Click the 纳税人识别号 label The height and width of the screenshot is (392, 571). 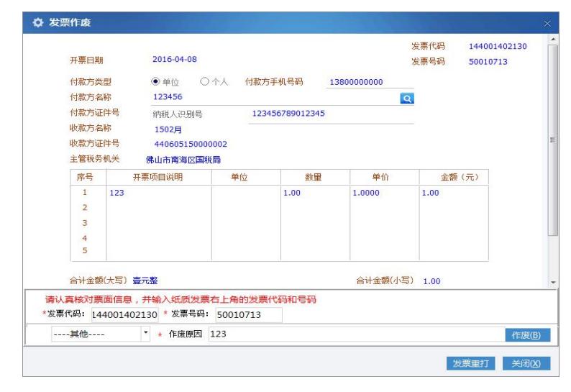pyautogui.click(x=178, y=114)
